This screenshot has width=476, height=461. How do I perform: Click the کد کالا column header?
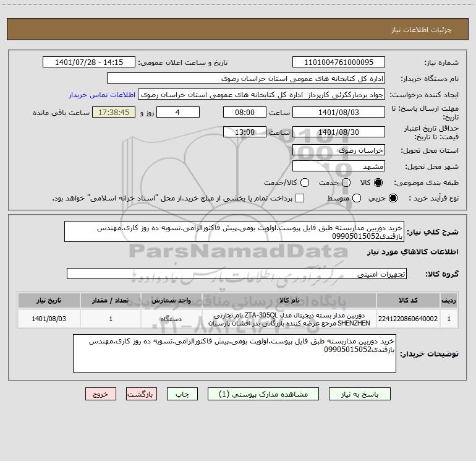click(x=408, y=300)
